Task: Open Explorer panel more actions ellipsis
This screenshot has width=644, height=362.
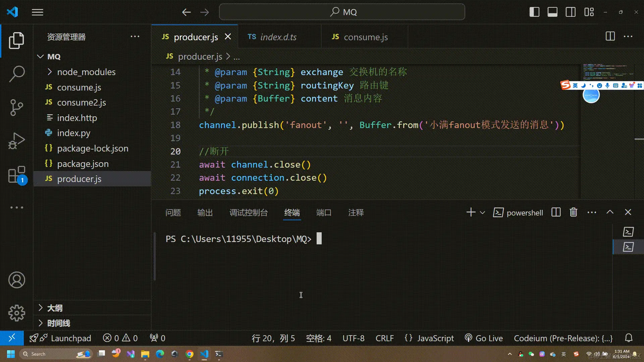Action: pyautogui.click(x=135, y=37)
